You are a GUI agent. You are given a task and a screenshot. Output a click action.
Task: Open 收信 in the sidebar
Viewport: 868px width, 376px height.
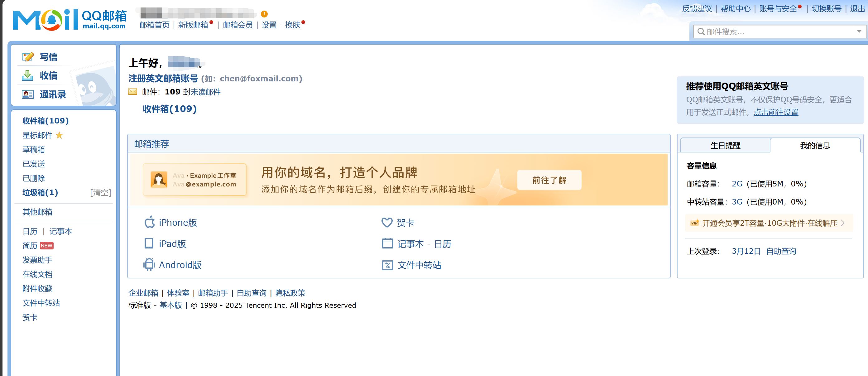pos(48,75)
